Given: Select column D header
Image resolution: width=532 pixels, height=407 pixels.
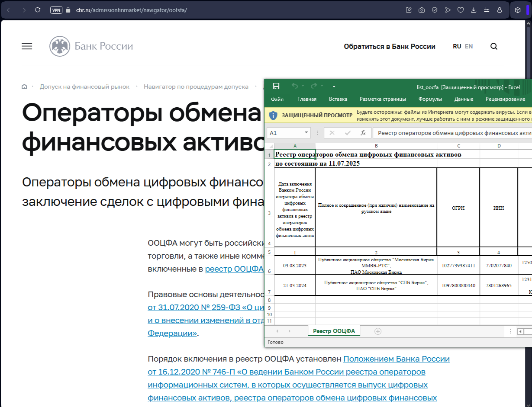Looking at the screenshot, I should pos(499,146).
